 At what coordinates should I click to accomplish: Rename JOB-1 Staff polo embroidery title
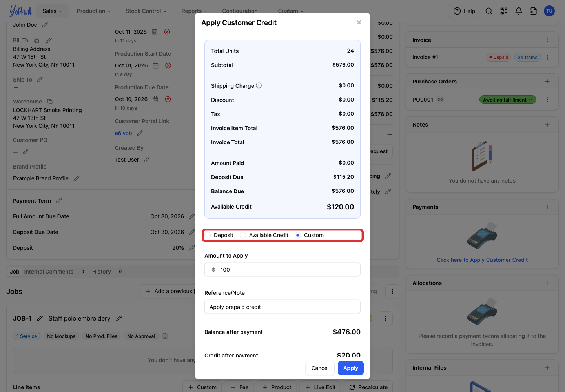tap(119, 318)
